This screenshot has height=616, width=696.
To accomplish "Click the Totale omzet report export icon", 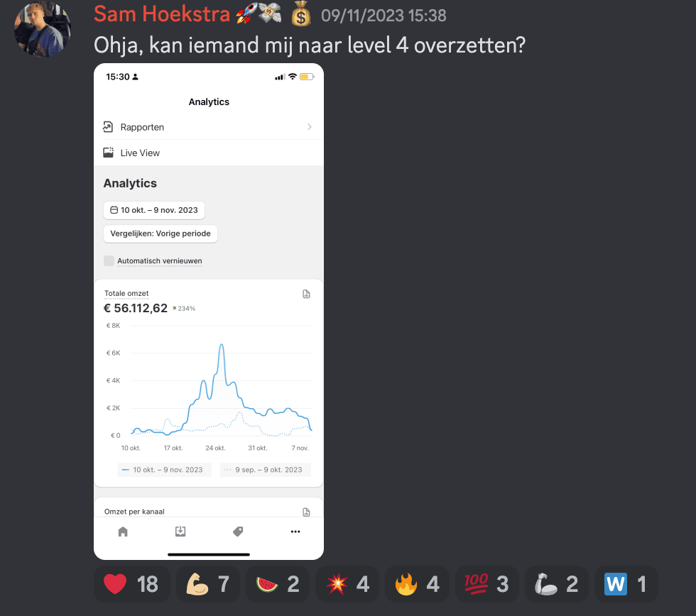I will 307,294.
